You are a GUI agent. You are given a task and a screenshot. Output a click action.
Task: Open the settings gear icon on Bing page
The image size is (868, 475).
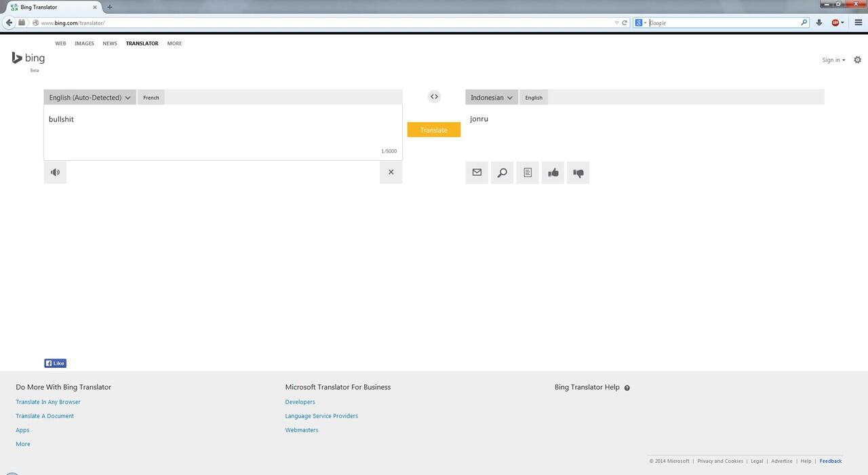[x=857, y=60]
